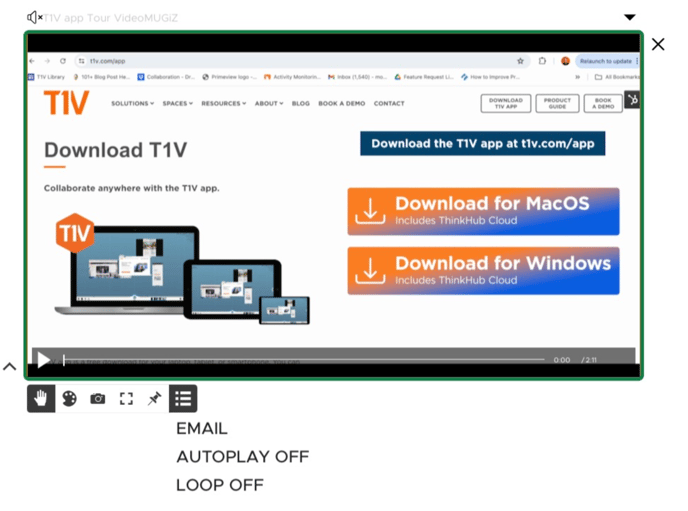Image resolution: width=688 pixels, height=511 pixels.
Task: Open the Inbox Gmail bookmark
Action: click(357, 77)
